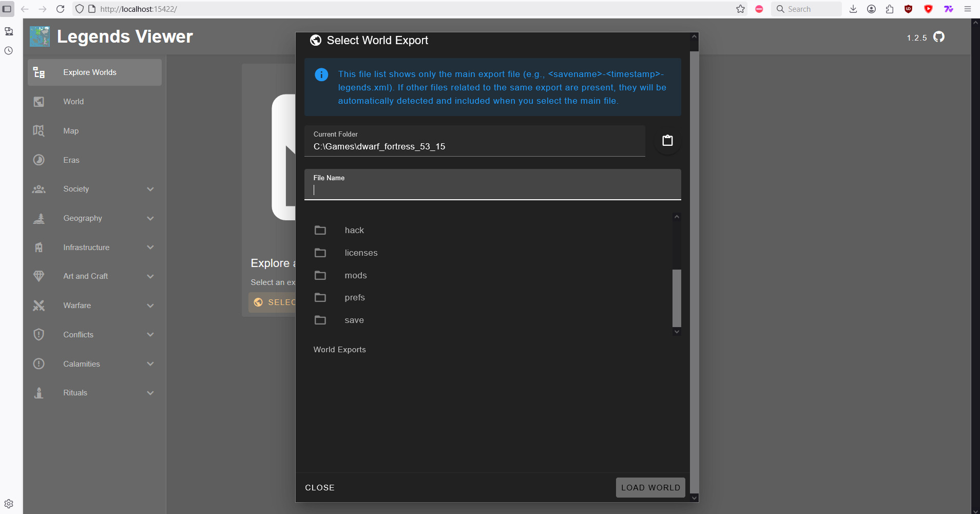Click the folder icon beside mods

[320, 275]
